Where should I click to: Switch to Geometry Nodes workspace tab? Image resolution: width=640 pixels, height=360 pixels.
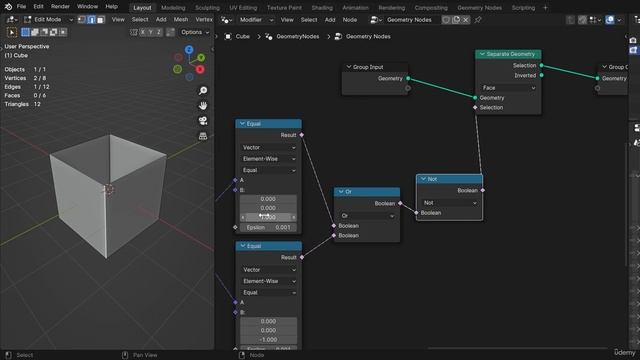[479, 7]
